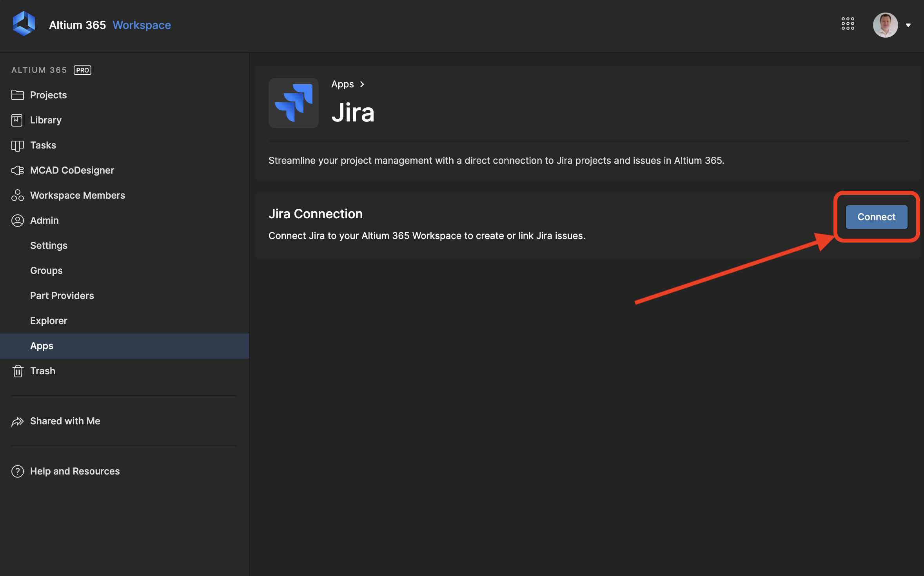Click the 'Connect Jira to your Altium 365' text
Screen dimensions: 924x576
(427, 236)
